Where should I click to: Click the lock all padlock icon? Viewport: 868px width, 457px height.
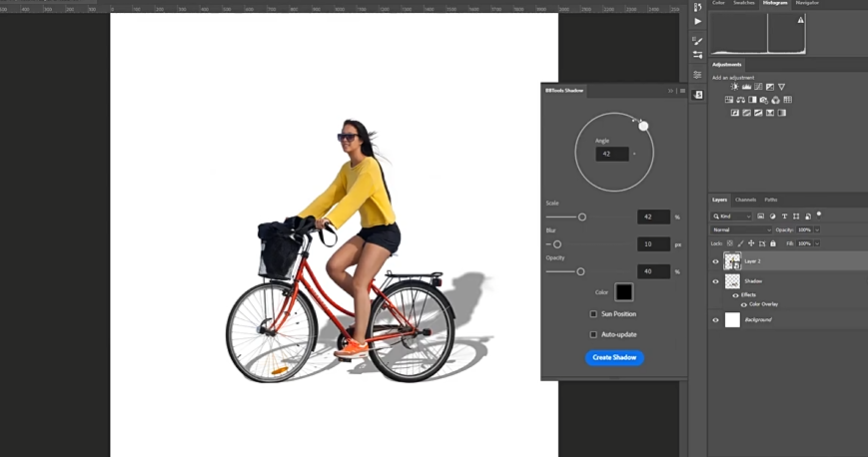click(x=771, y=243)
